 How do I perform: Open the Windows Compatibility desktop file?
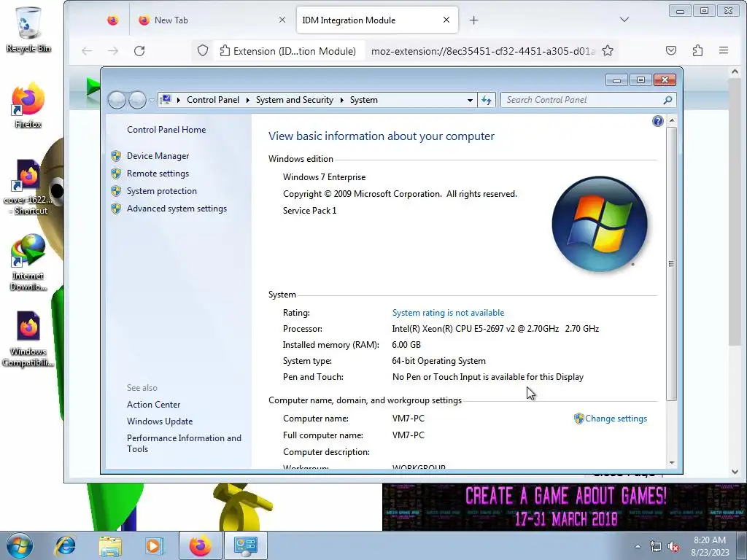click(28, 338)
